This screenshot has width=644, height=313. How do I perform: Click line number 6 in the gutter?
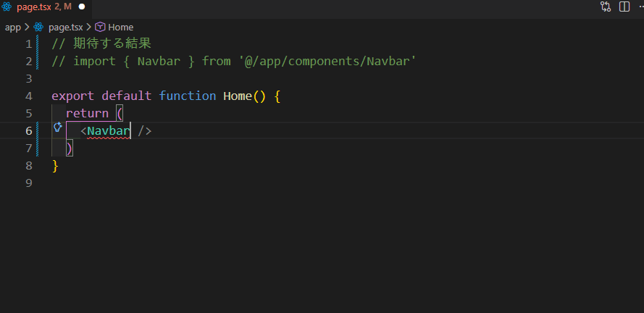pyautogui.click(x=28, y=131)
